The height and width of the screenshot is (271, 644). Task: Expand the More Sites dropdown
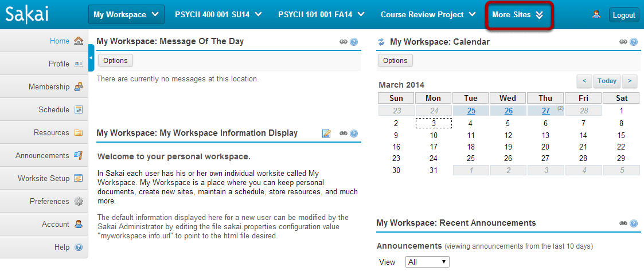pyautogui.click(x=518, y=15)
